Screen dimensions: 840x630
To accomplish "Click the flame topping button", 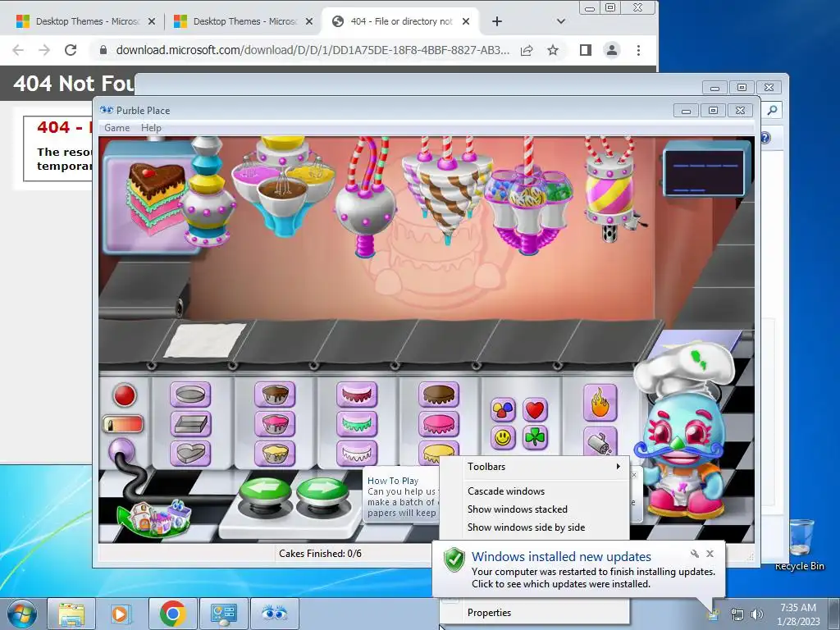I will coord(600,403).
